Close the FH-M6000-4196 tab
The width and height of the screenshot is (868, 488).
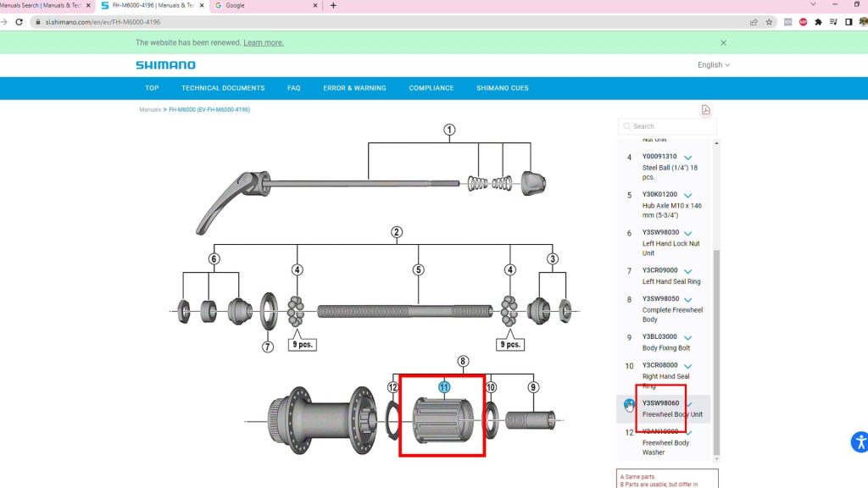tap(202, 6)
